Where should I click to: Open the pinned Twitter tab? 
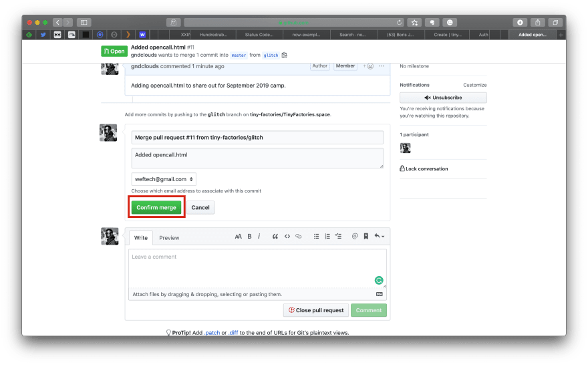[43, 35]
